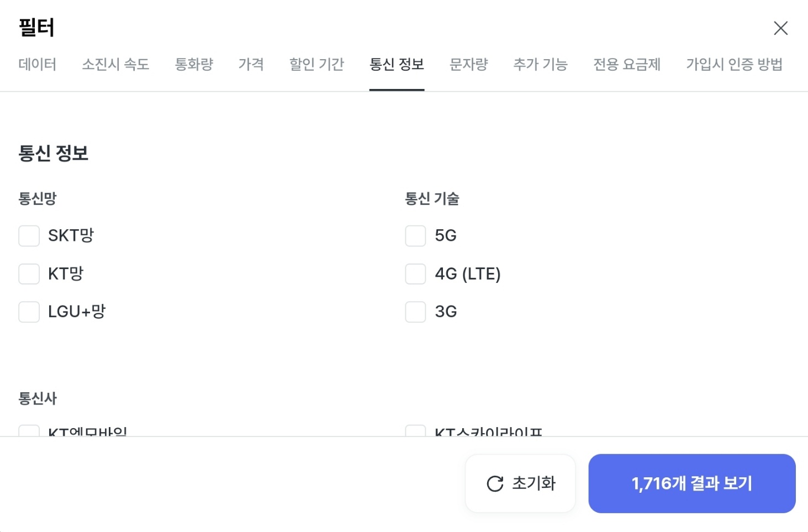Select the 전용 요금제 tab
Image resolution: width=808 pixels, height=532 pixels.
tap(627, 65)
